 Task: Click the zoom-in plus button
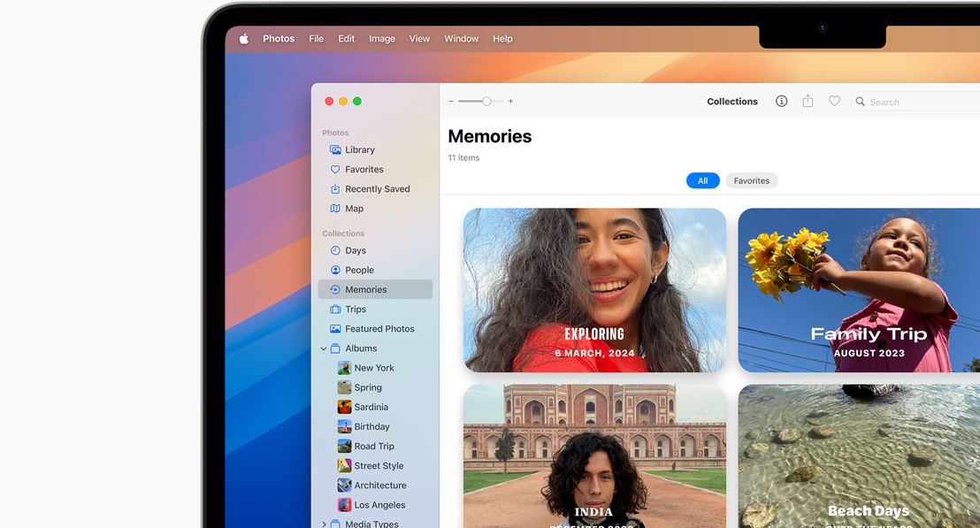point(510,102)
